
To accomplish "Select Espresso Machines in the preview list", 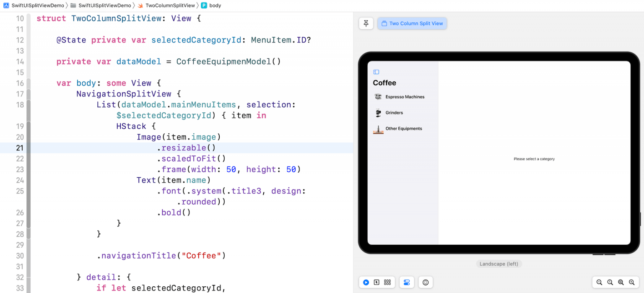I will pos(405,97).
